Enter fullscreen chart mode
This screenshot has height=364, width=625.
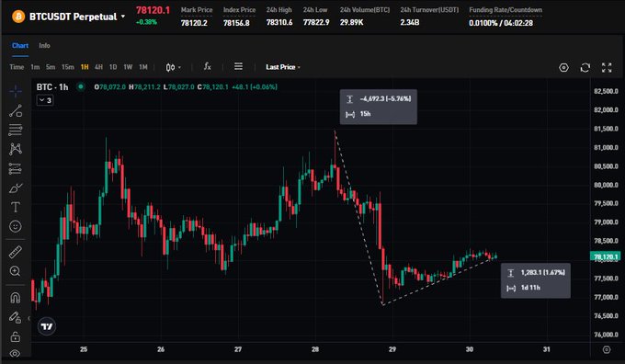click(x=607, y=67)
